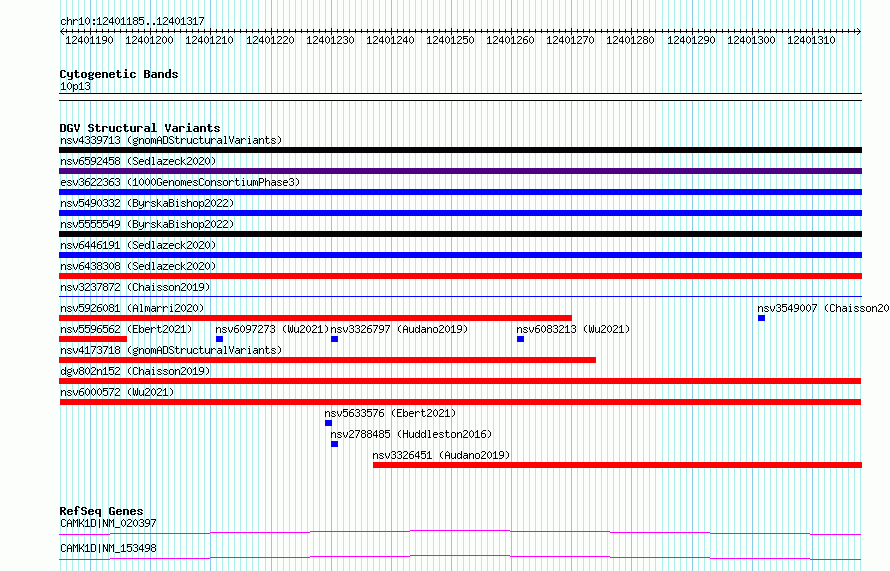Click the DGV Structural Variants track heading
Viewport: 890px width, 571px height.
140,128
